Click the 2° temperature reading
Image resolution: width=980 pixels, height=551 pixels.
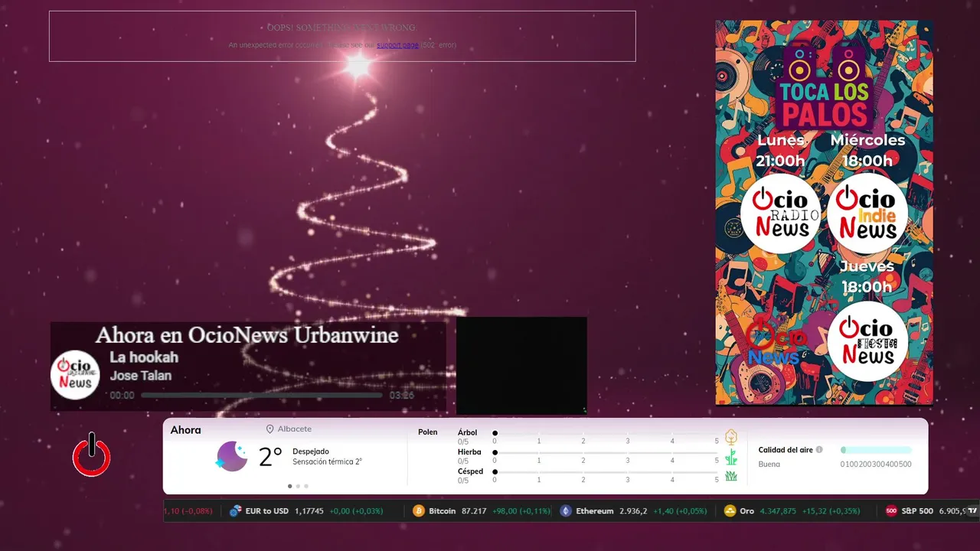point(270,457)
